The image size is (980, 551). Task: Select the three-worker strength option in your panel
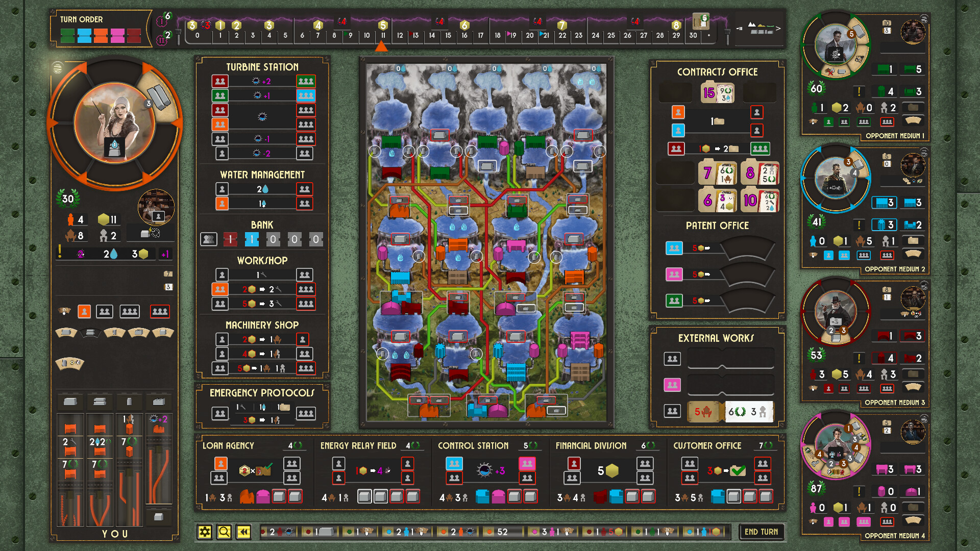[x=130, y=311]
